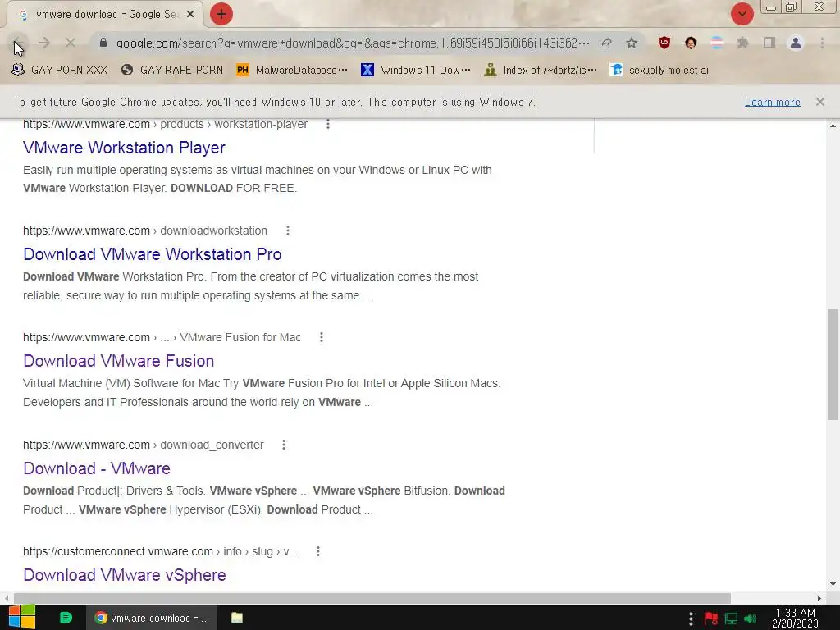This screenshot has height=630, width=840.
Task: Open three-dot menu beside customerconnect.vmware.com URL
Action: 318,551
